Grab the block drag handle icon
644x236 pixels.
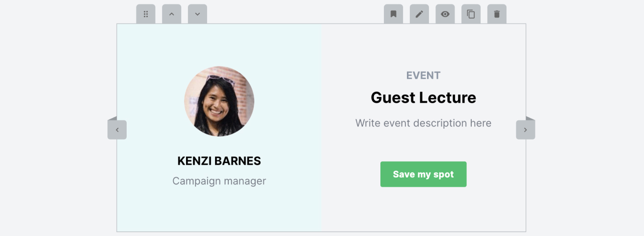pyautogui.click(x=146, y=14)
